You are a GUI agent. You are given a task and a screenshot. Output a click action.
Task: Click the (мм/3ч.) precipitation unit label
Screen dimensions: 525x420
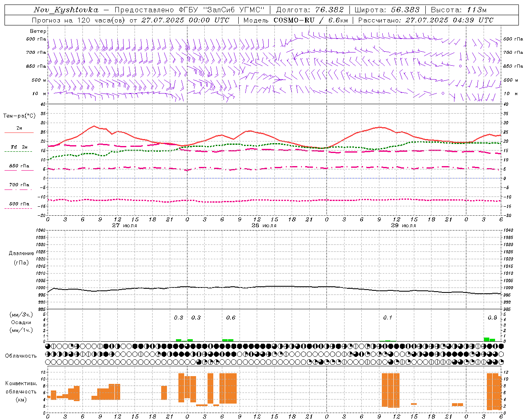[x=21, y=315]
